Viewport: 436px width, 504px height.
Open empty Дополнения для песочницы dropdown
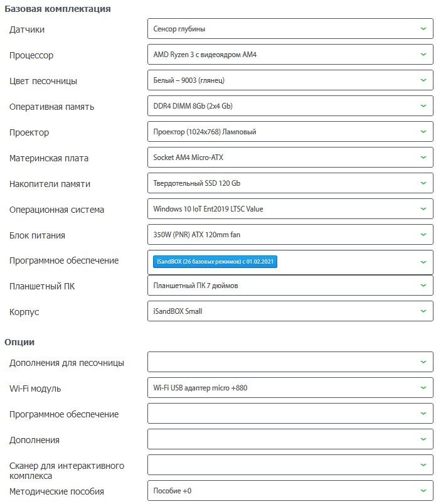coord(290,362)
